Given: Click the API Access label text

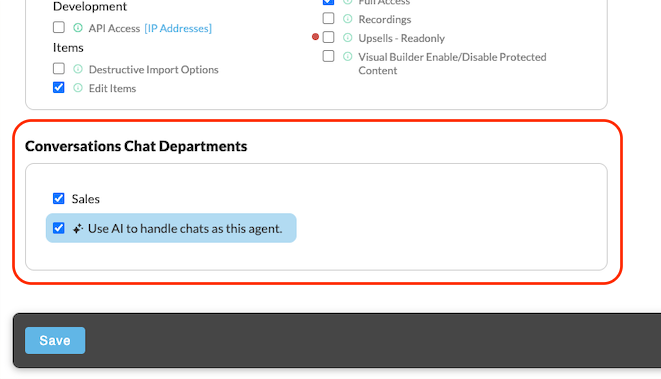Looking at the screenshot, I should pos(114,28).
